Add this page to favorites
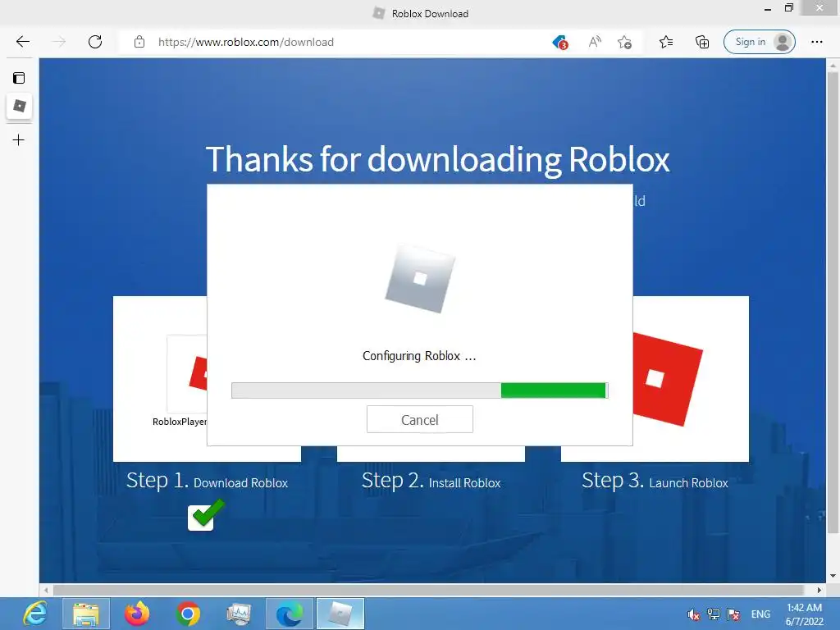 (x=624, y=42)
